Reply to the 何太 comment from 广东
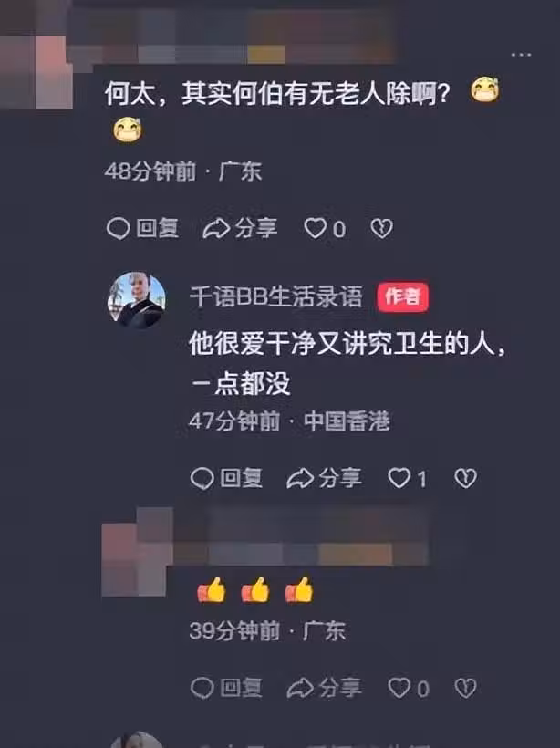This screenshot has height=748, width=560. (142, 228)
